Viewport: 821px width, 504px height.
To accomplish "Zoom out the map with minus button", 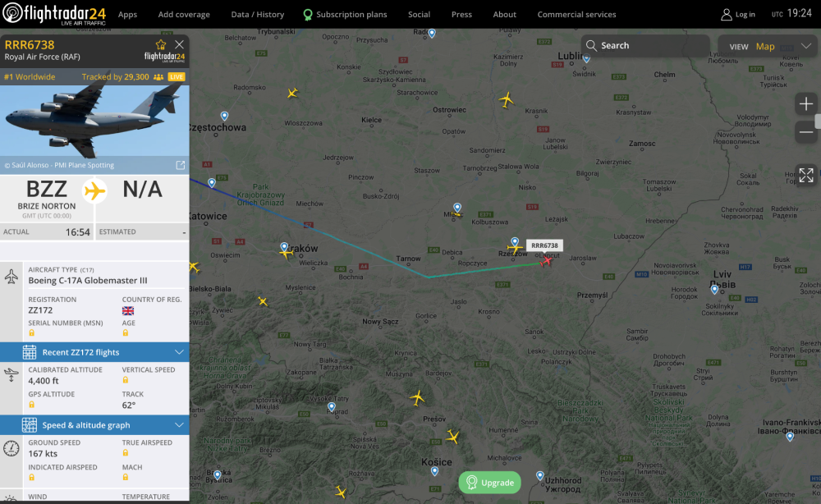I will 806,131.
